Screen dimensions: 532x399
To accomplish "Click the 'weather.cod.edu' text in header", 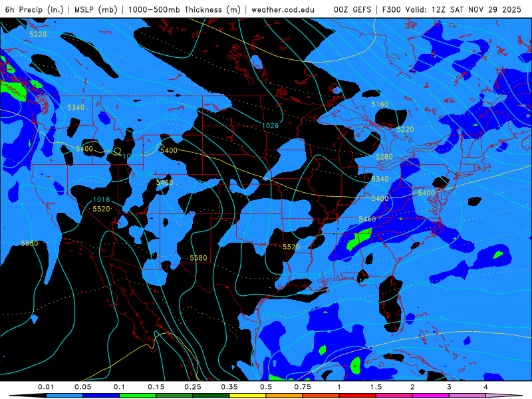I will (283, 9).
